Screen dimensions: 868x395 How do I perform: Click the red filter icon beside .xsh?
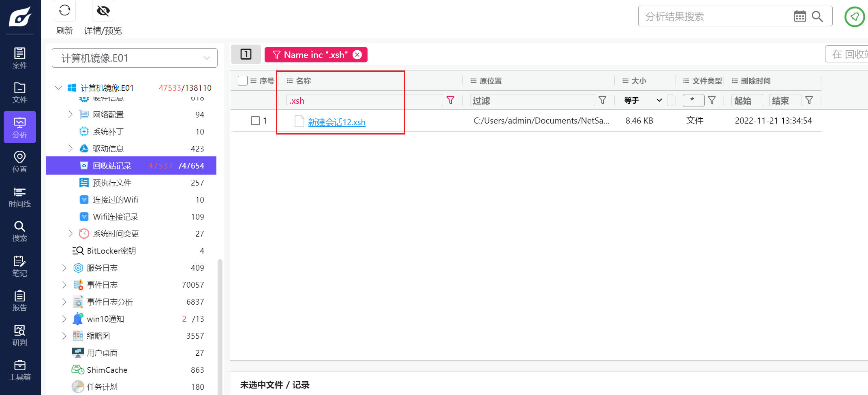(450, 100)
